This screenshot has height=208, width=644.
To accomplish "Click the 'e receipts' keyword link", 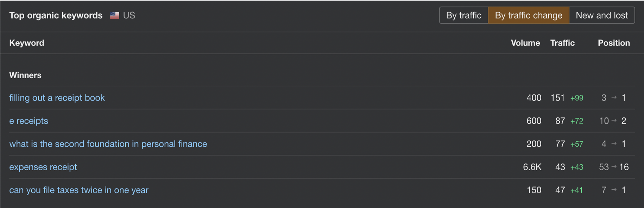I will [29, 121].
